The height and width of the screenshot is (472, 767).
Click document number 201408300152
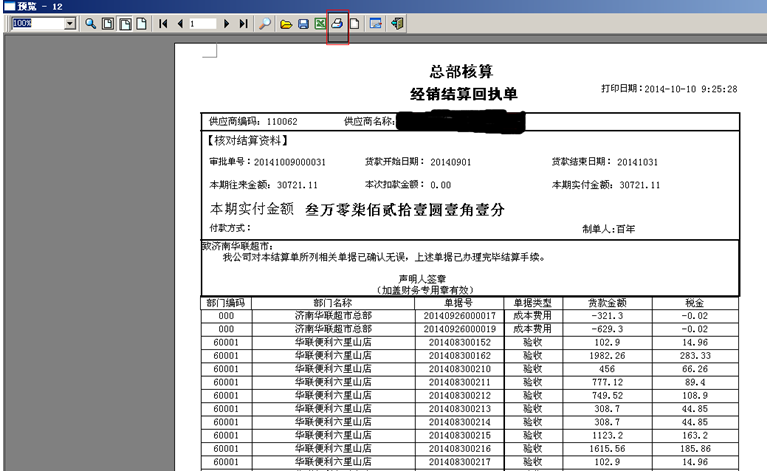point(460,342)
